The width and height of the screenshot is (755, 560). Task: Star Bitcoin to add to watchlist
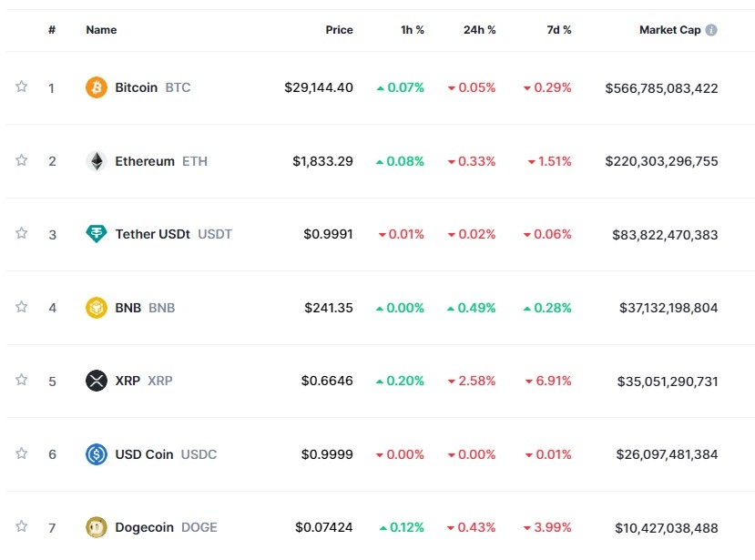(x=21, y=87)
